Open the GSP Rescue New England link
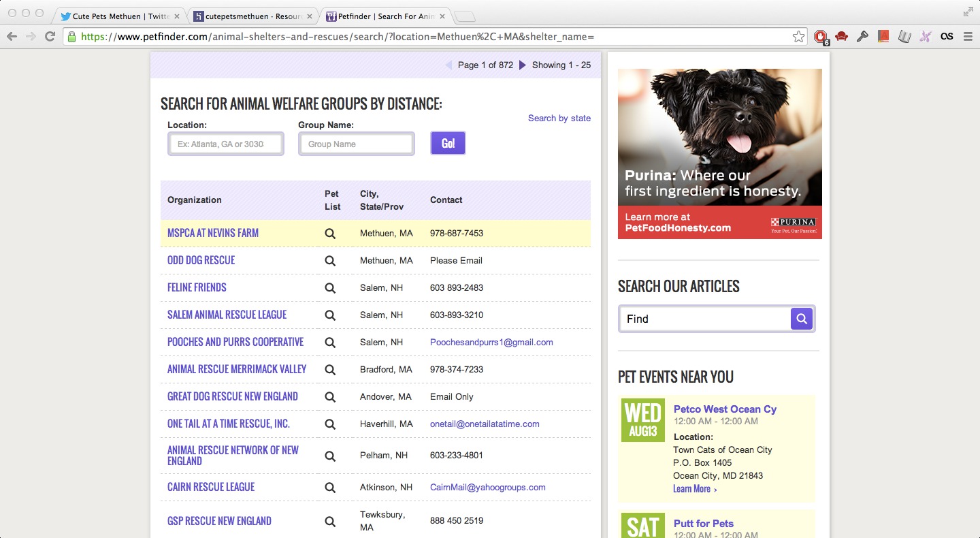980x538 pixels. (x=219, y=521)
